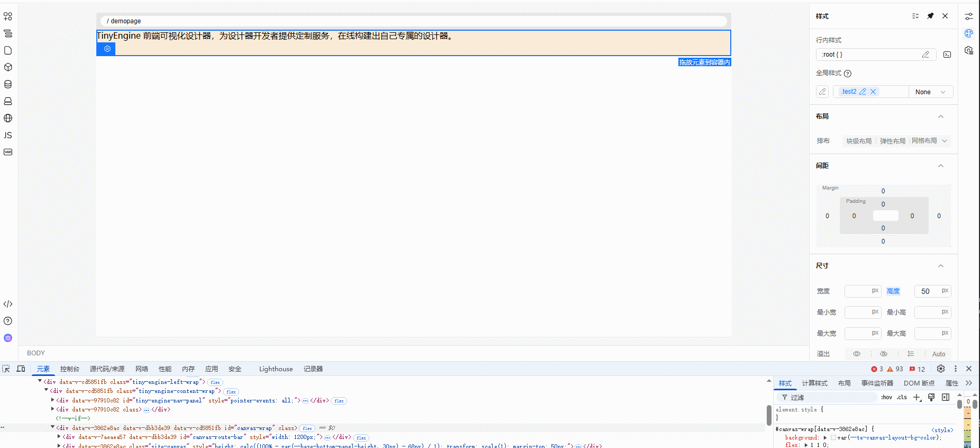980x448 pixels.
Task: Remove the .test2 class tag
Action: tap(873, 92)
